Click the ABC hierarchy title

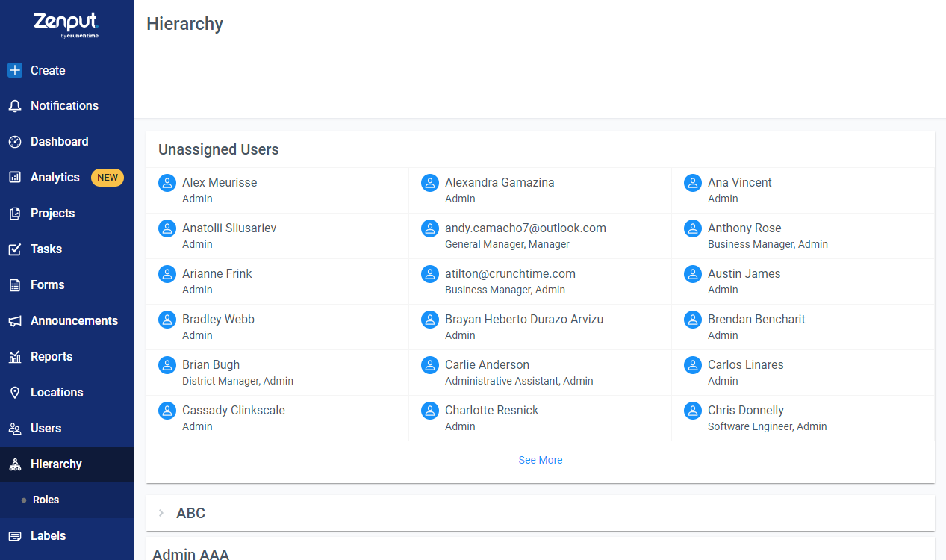pyautogui.click(x=190, y=514)
